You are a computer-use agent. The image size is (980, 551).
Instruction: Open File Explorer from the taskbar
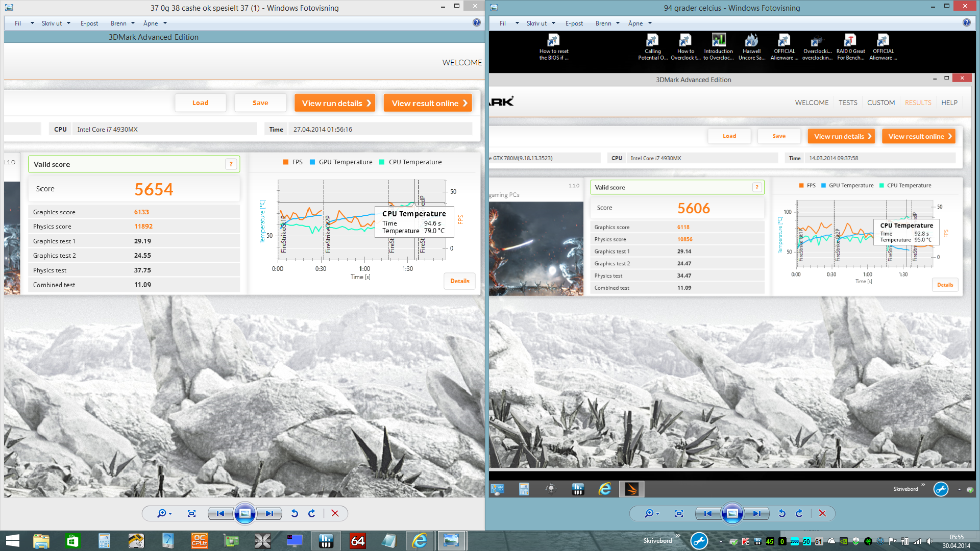(x=41, y=541)
